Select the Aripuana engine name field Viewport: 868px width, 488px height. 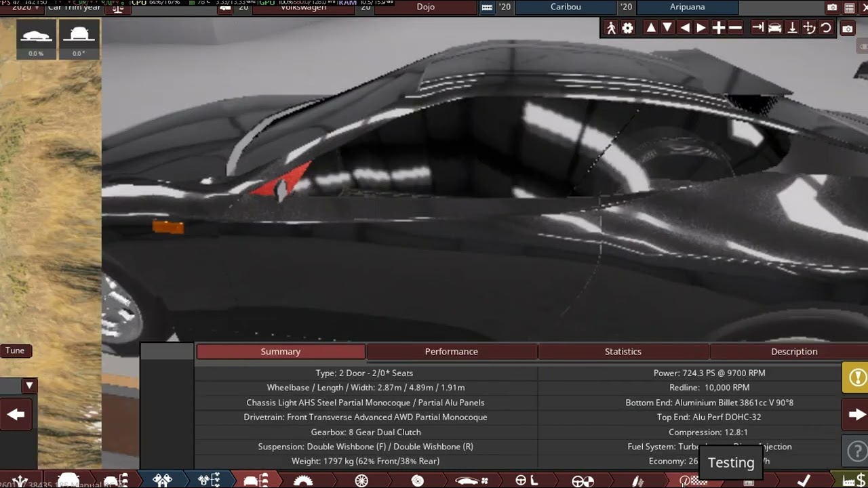pyautogui.click(x=688, y=7)
